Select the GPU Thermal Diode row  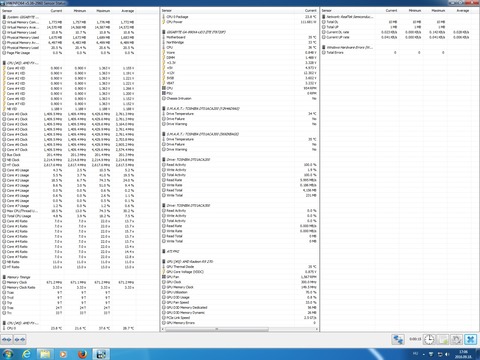239,267
